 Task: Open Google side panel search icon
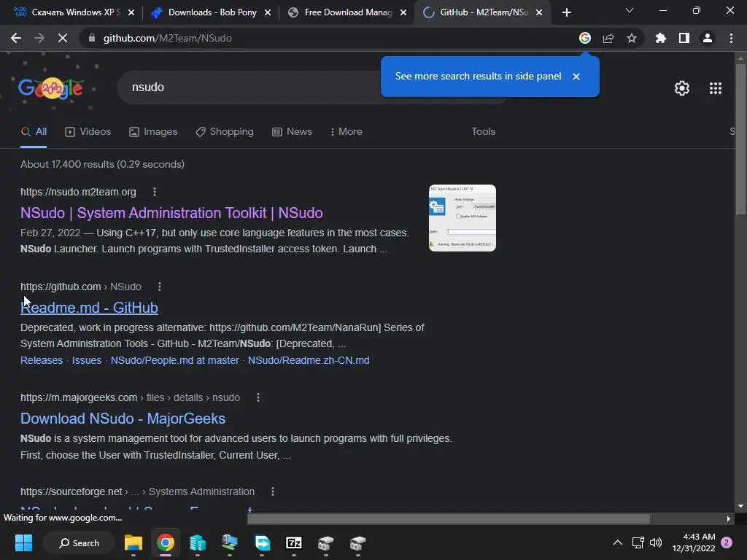pyautogui.click(x=585, y=38)
